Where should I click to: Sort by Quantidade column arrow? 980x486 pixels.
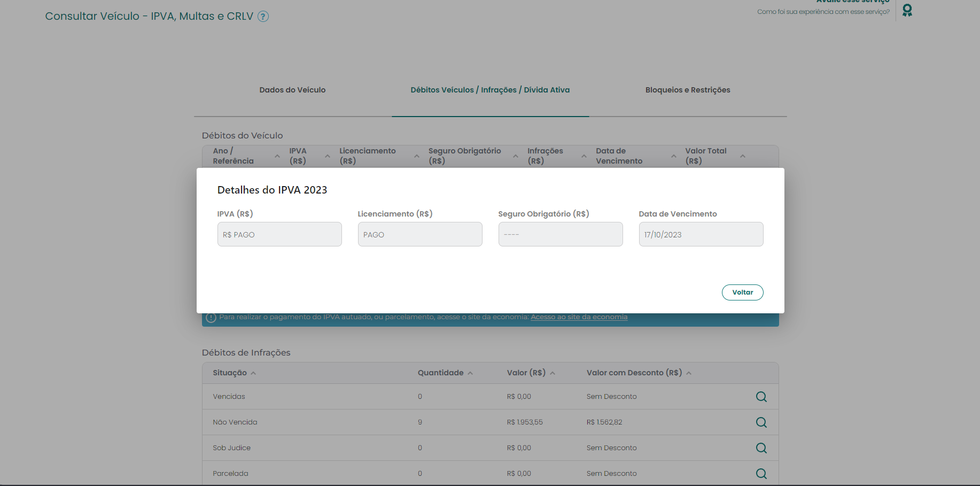470,373
